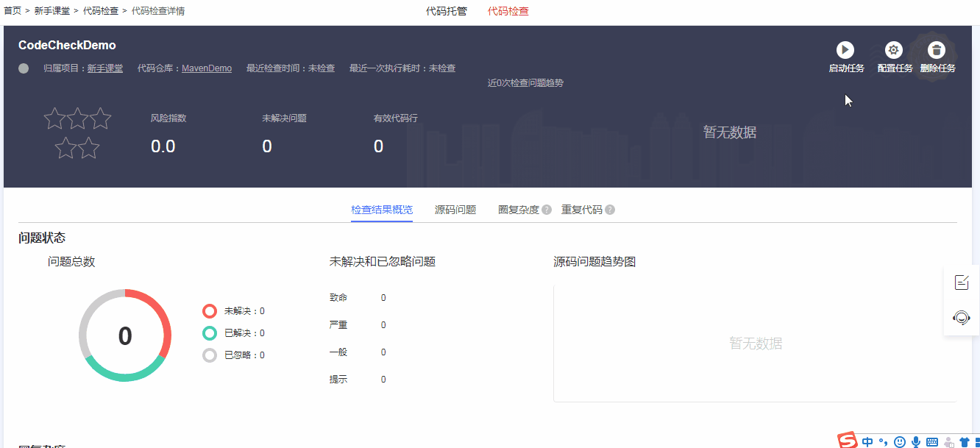The image size is (980, 448).
Task: Open the Sogou input method menu icon
Action: tap(847, 441)
